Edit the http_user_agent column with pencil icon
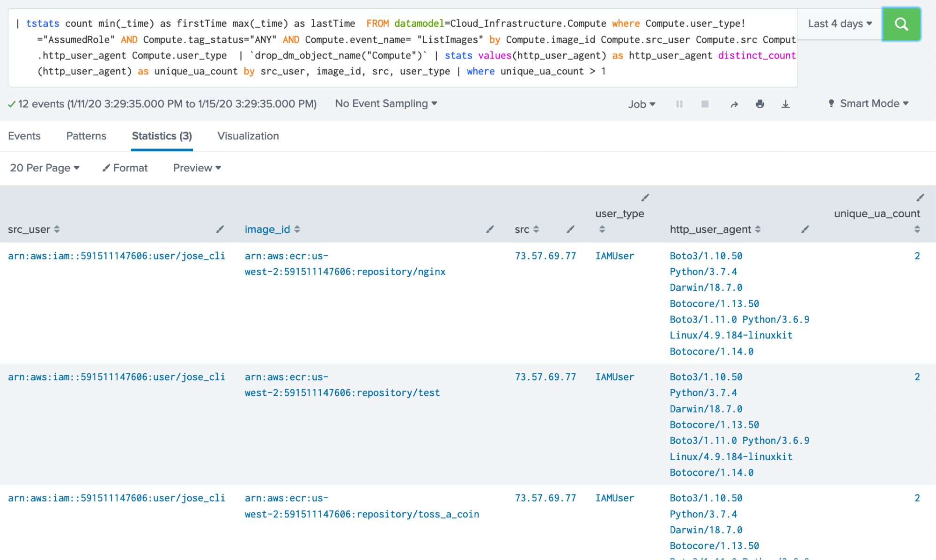The image size is (936, 560). point(805,229)
